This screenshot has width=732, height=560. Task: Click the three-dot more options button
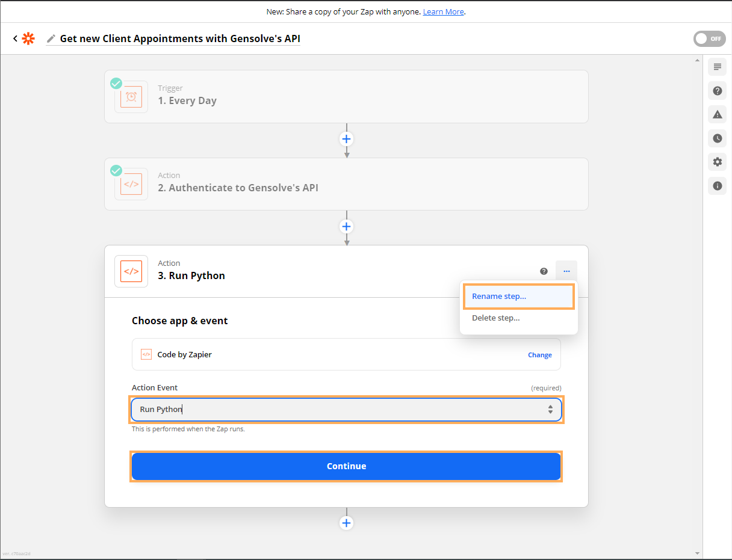[x=566, y=271]
